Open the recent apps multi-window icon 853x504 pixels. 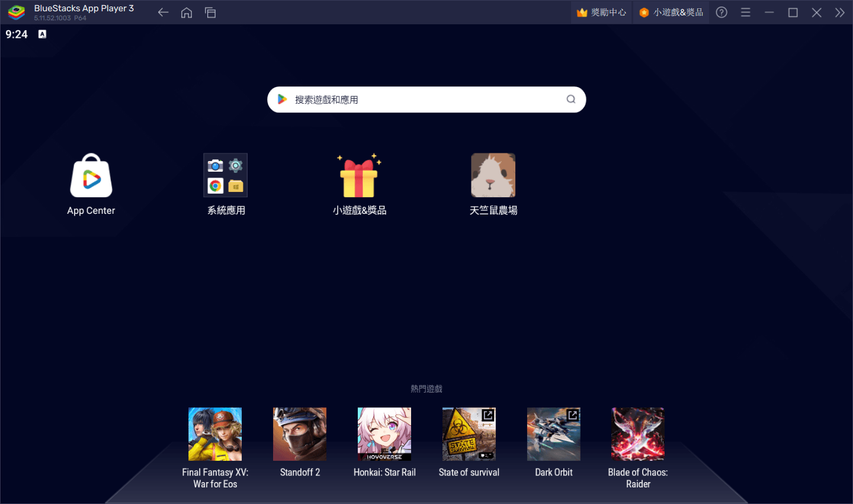[x=210, y=12]
